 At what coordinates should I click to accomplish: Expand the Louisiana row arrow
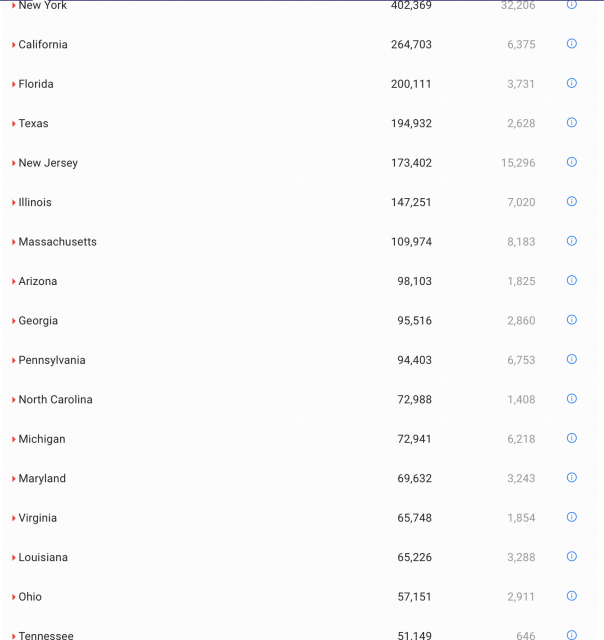pos(14,558)
